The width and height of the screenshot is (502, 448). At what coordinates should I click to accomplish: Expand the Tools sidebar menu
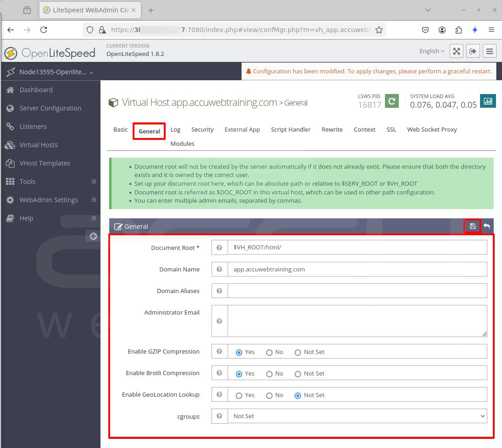pyautogui.click(x=94, y=182)
